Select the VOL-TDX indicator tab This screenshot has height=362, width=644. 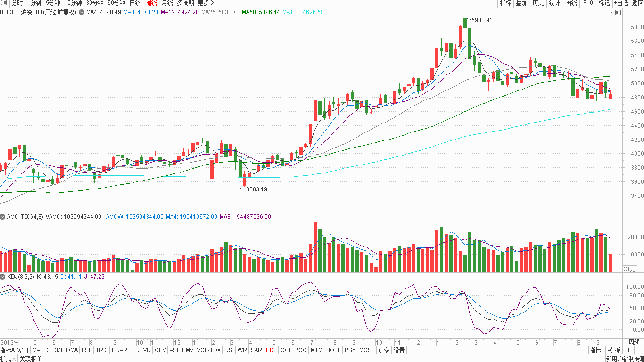point(209,350)
